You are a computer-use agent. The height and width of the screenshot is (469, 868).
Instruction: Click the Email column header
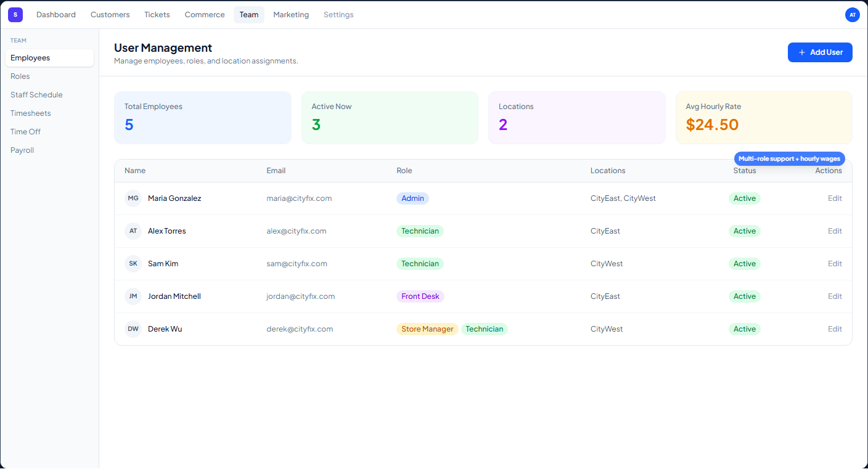pos(276,171)
